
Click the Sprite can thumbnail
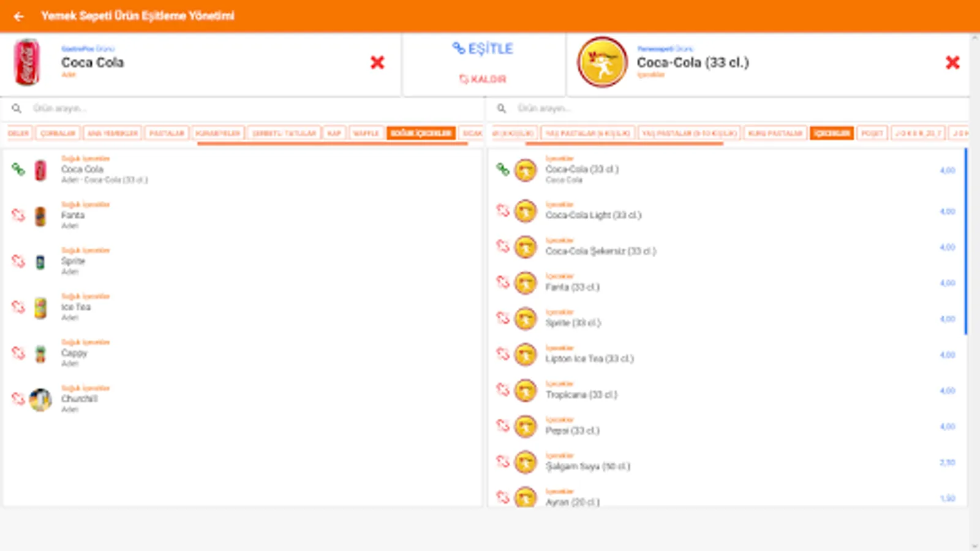coord(40,262)
